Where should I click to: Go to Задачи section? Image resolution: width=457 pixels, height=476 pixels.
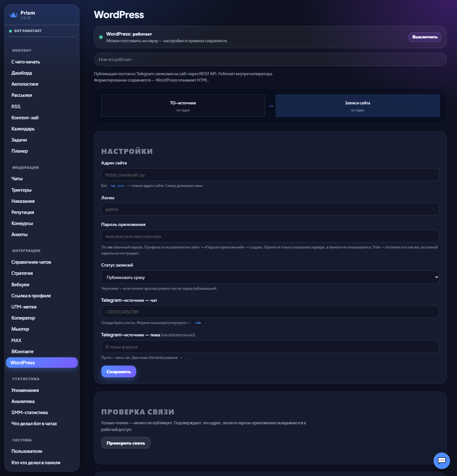(x=19, y=140)
